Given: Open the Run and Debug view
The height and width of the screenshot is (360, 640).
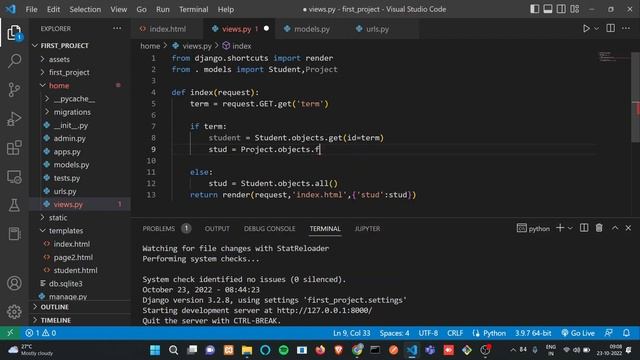Looking at the screenshot, I should point(14,119).
